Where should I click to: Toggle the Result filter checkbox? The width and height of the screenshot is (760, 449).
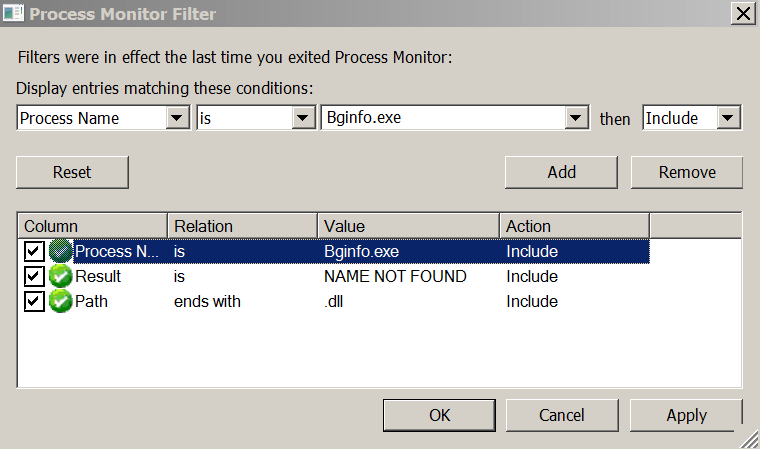[x=34, y=277]
